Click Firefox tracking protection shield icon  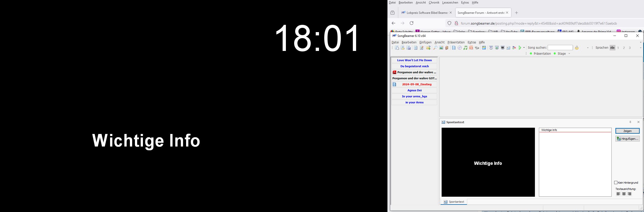click(449, 23)
